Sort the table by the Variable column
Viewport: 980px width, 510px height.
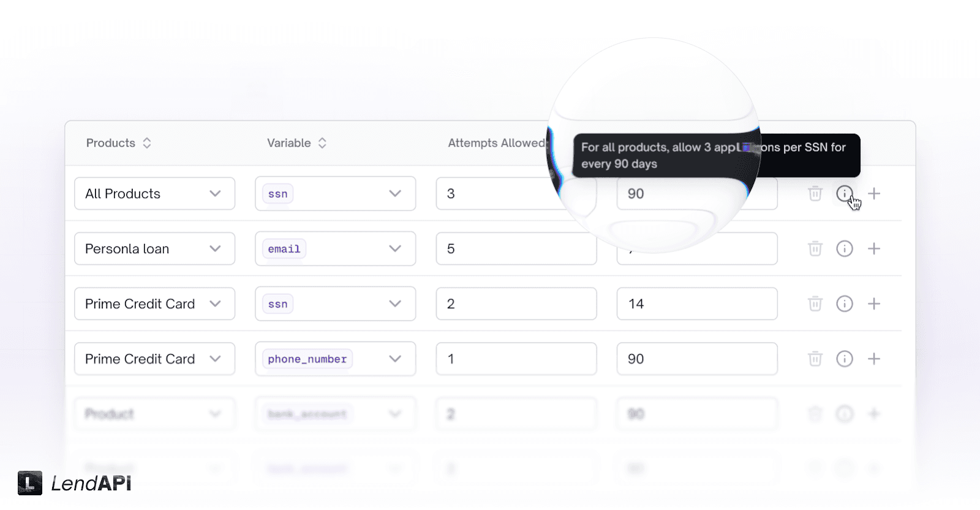(x=323, y=143)
